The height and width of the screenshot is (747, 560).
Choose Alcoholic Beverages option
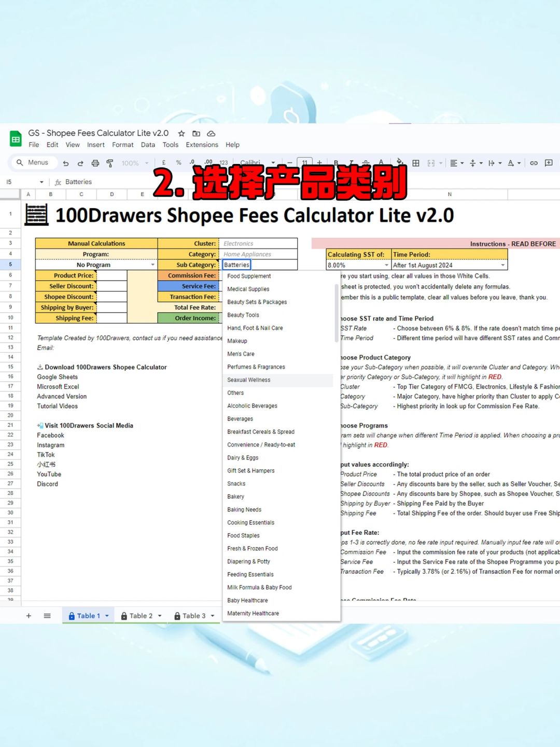pos(277,406)
